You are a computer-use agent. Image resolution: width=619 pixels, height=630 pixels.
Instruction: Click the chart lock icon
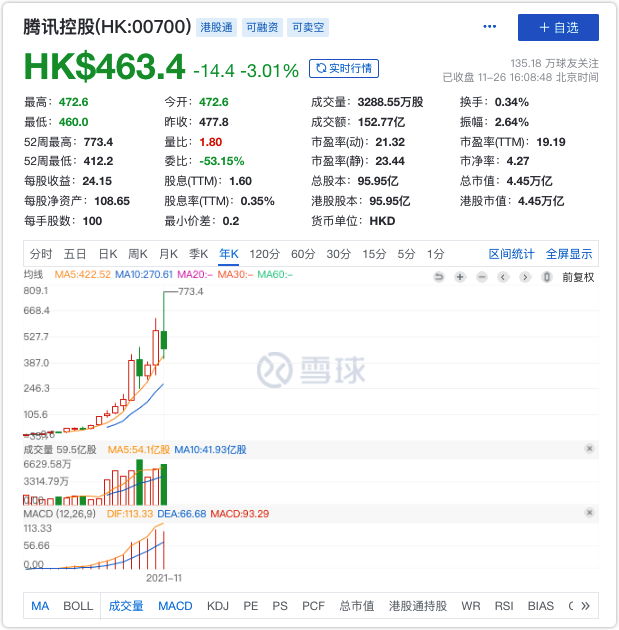546,277
